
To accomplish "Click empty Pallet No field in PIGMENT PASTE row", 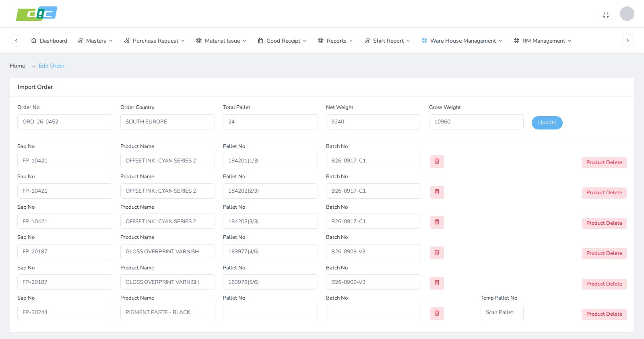I will click(x=270, y=312).
